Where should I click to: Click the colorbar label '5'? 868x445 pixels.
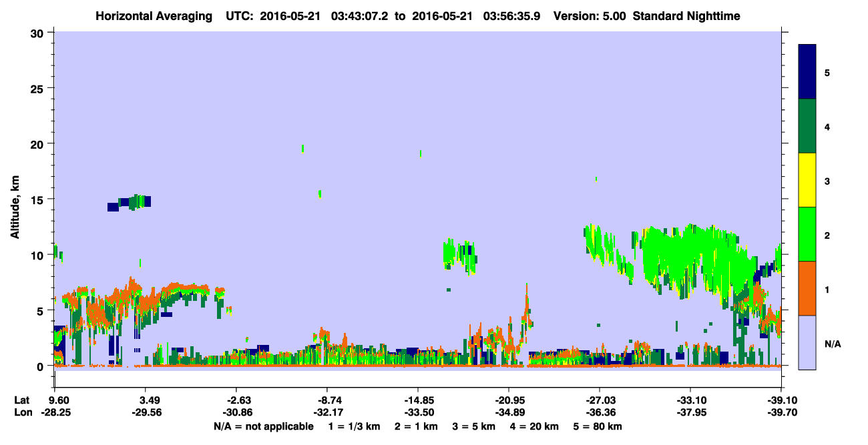tap(827, 72)
